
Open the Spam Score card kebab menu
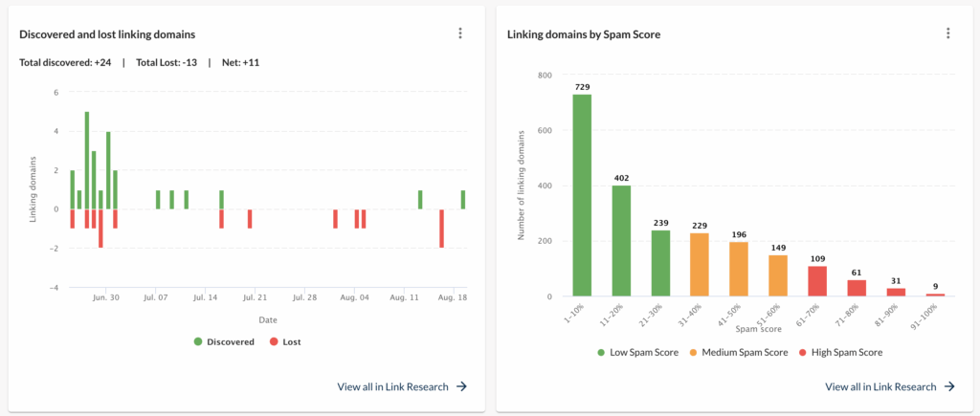tap(947, 33)
